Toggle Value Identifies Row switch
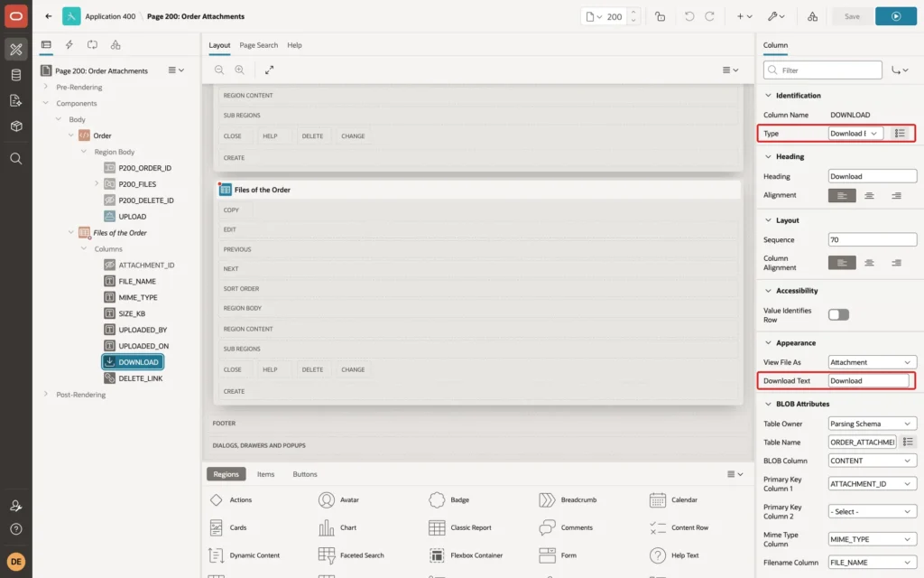 (x=838, y=315)
